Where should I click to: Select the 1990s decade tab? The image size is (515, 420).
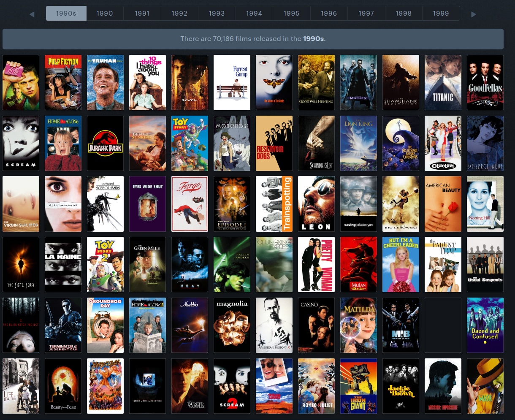pos(66,14)
